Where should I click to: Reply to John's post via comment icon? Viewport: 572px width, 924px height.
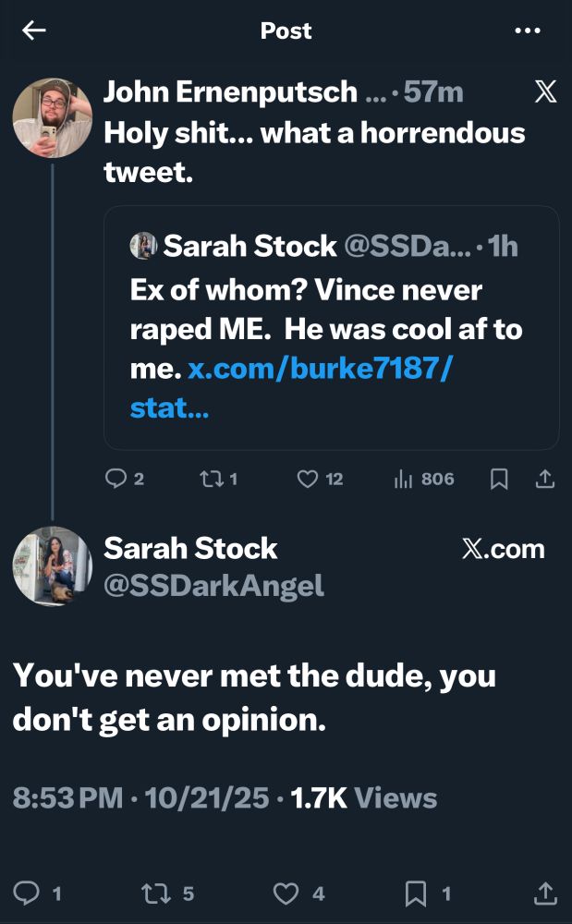[116, 479]
